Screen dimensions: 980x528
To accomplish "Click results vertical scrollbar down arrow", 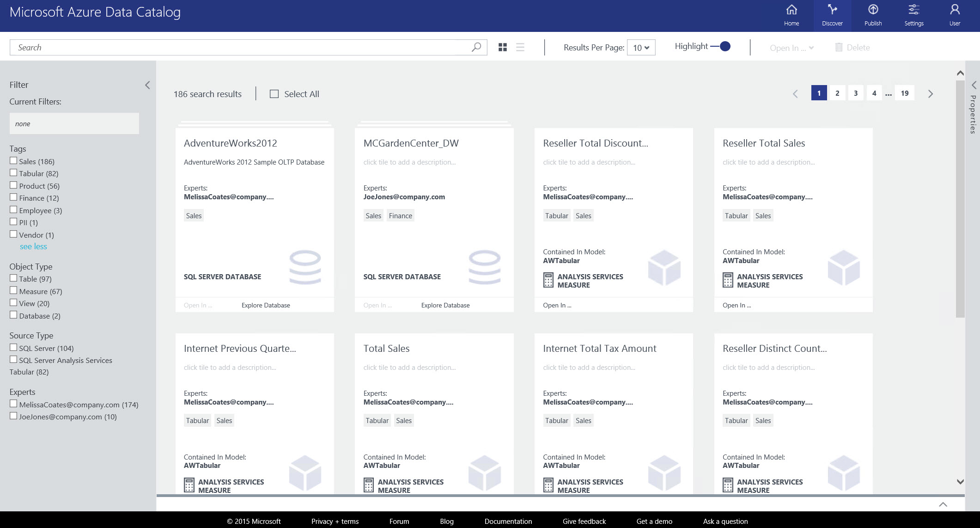I will tap(960, 481).
